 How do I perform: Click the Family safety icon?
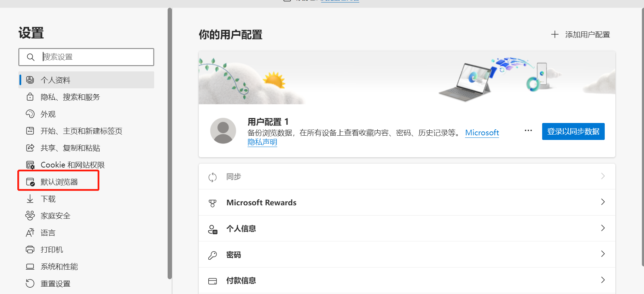[x=30, y=216]
